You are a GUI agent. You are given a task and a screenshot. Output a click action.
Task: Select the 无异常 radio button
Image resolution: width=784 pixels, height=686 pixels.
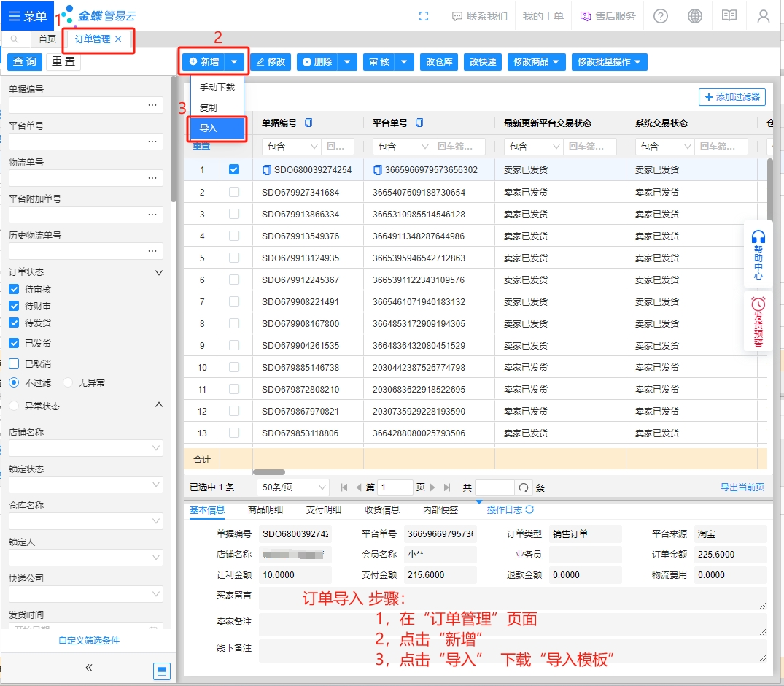[68, 382]
